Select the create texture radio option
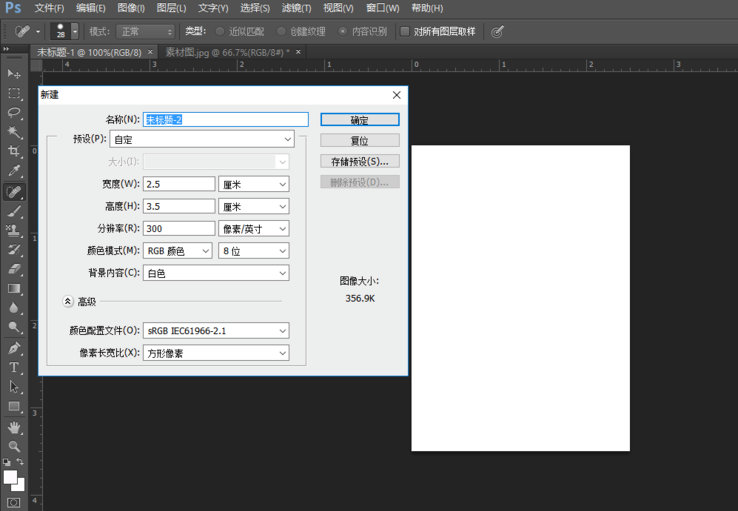This screenshot has width=738, height=511. pos(281,32)
